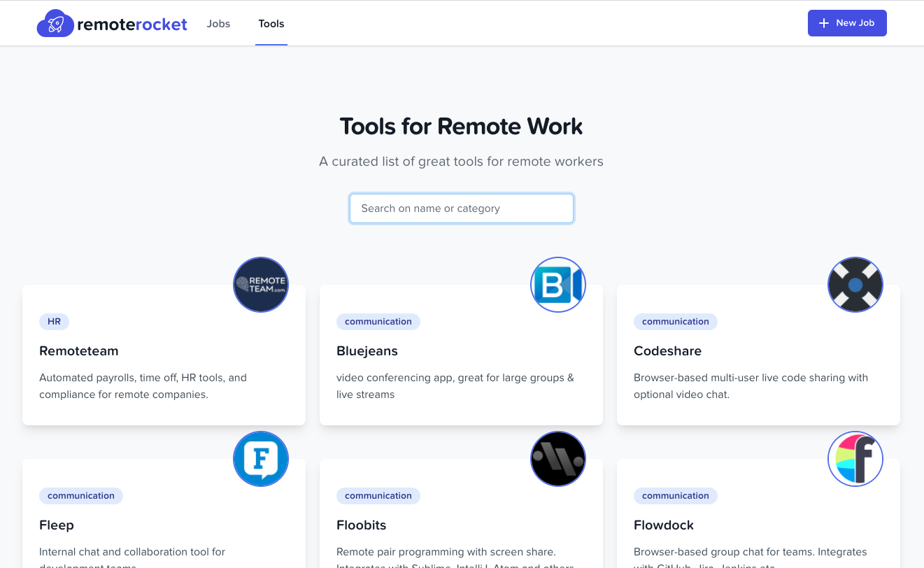The height and width of the screenshot is (568, 924).
Task: Open the Bluejeans logo icon
Action: pyautogui.click(x=558, y=285)
